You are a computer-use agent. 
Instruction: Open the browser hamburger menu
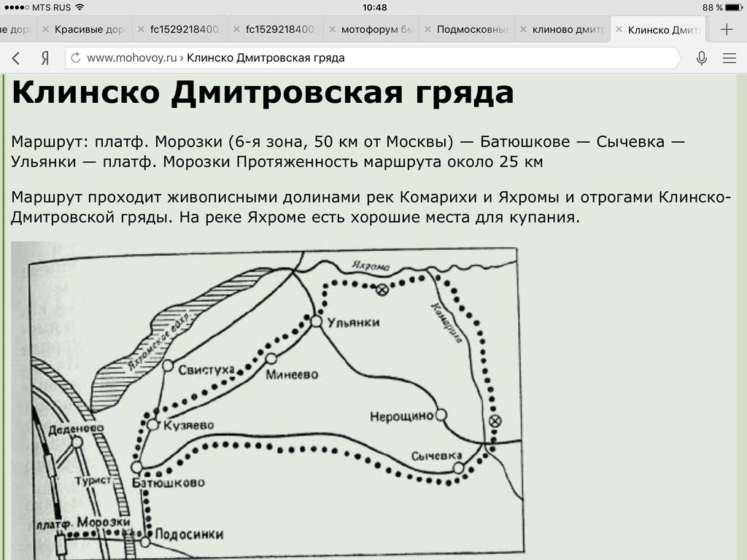pos(729,58)
